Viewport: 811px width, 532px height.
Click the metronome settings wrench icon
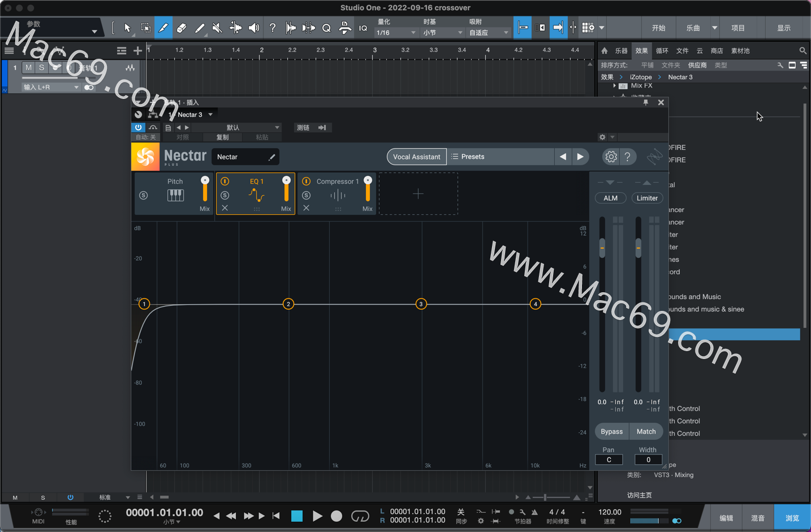522,512
